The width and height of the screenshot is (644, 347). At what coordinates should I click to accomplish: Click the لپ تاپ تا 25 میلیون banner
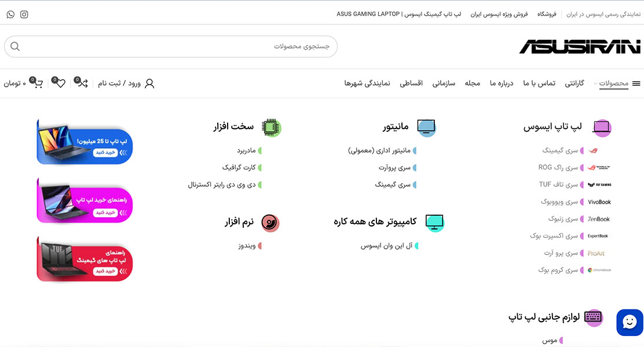pos(85,142)
